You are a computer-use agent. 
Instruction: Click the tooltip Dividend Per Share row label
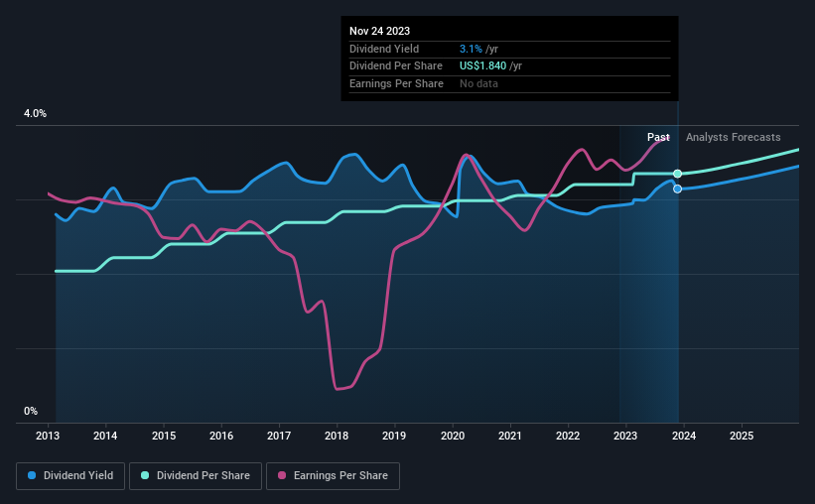tap(396, 66)
